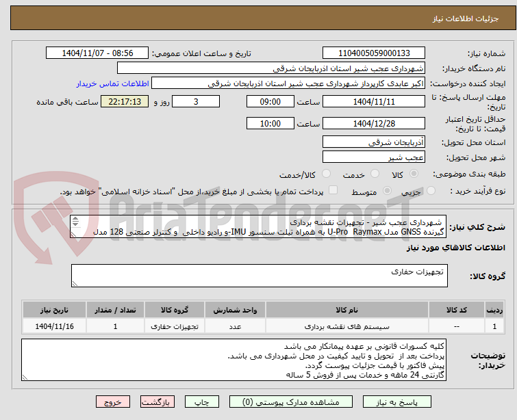Click the need number field 1104005059000133
Screen dimensions: 517x420
pyautogui.click(x=374, y=53)
